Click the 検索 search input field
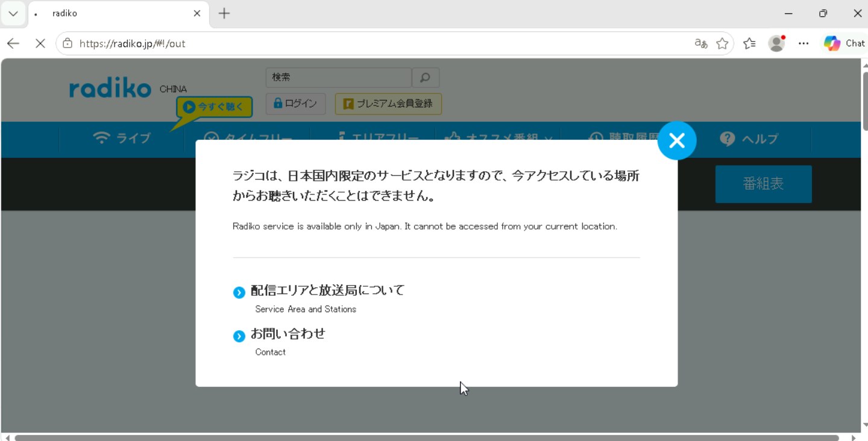The height and width of the screenshot is (441, 868). 339,78
